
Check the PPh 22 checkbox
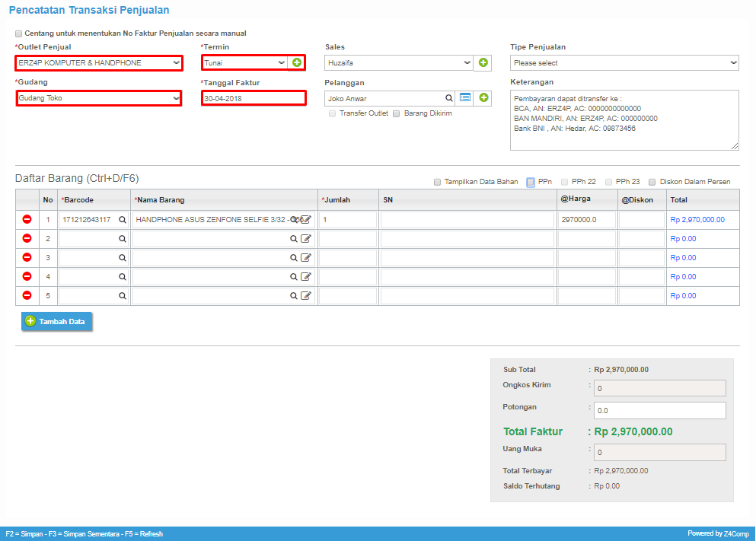pyautogui.click(x=565, y=182)
